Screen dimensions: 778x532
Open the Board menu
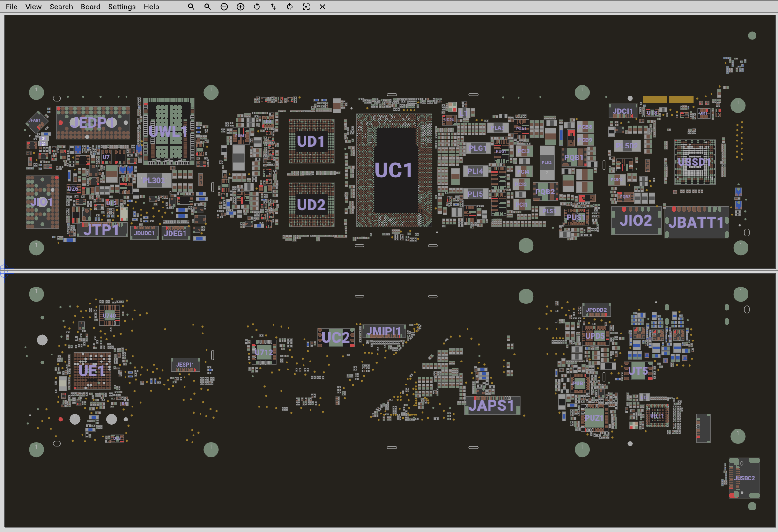tap(90, 7)
